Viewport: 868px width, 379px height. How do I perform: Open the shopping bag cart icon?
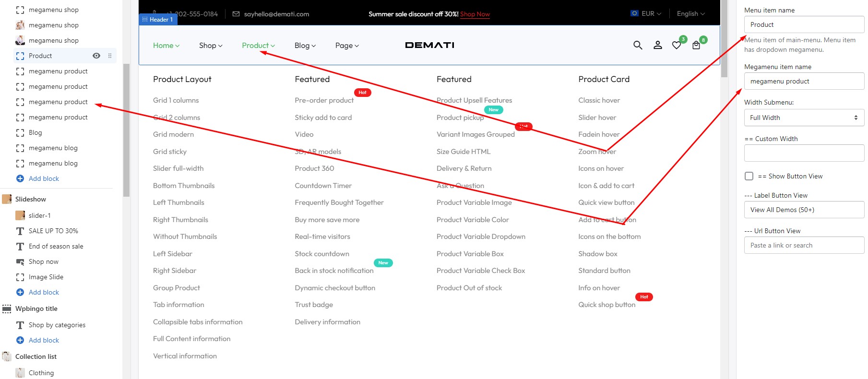coord(696,46)
